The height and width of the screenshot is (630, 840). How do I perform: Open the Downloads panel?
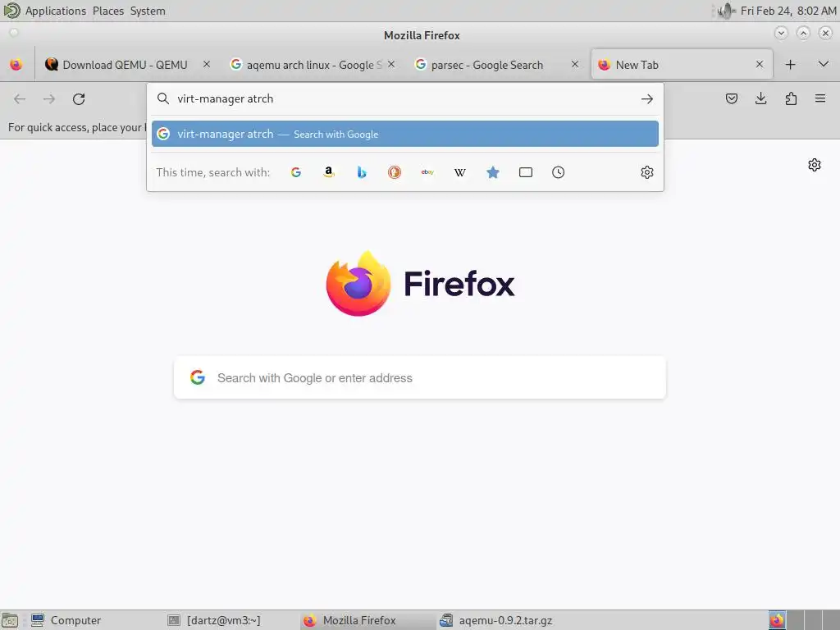point(760,98)
